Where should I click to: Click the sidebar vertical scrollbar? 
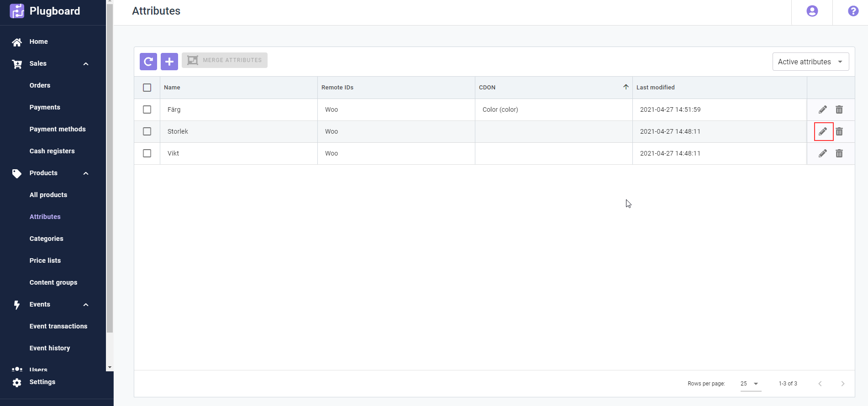click(110, 169)
